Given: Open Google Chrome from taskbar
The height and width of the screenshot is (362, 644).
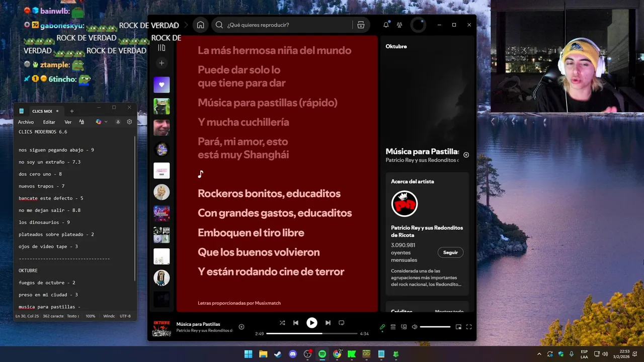Looking at the screenshot, I should 337,354.
